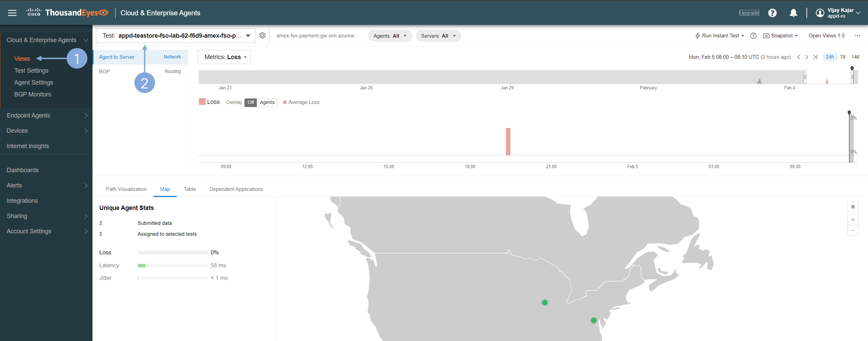Viewport: 868px width, 341px height.
Task: Set overlay to Off
Action: (251, 102)
